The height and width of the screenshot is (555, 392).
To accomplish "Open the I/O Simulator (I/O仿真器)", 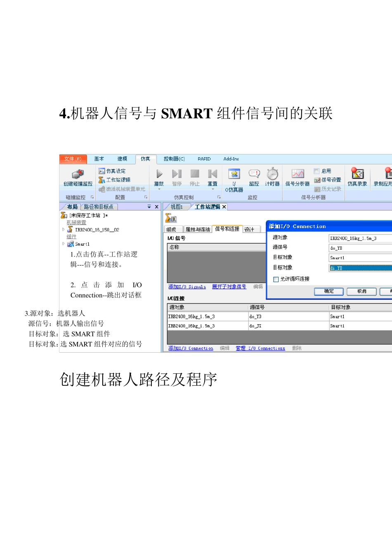I will [x=234, y=180].
